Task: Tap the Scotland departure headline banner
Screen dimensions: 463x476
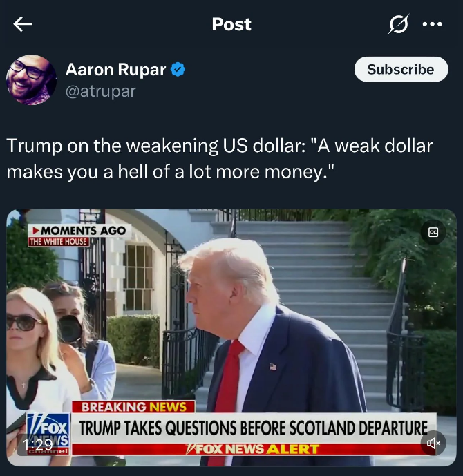Action: [x=254, y=428]
